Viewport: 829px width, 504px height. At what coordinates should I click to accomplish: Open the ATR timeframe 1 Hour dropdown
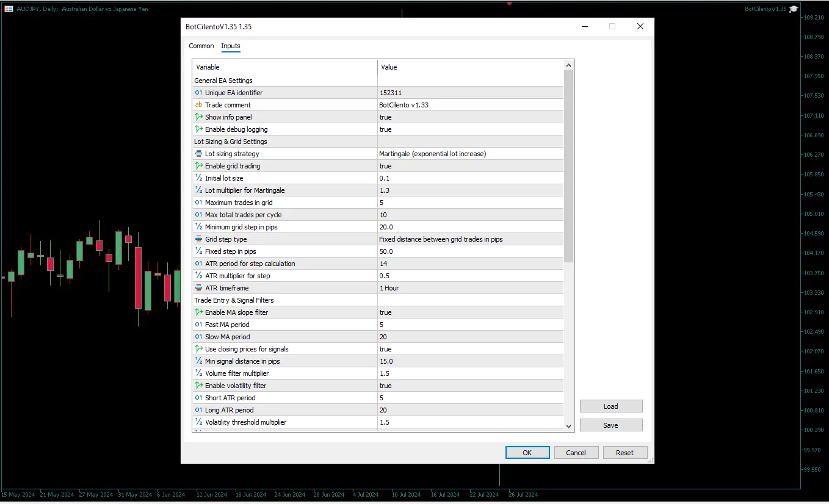(x=471, y=288)
